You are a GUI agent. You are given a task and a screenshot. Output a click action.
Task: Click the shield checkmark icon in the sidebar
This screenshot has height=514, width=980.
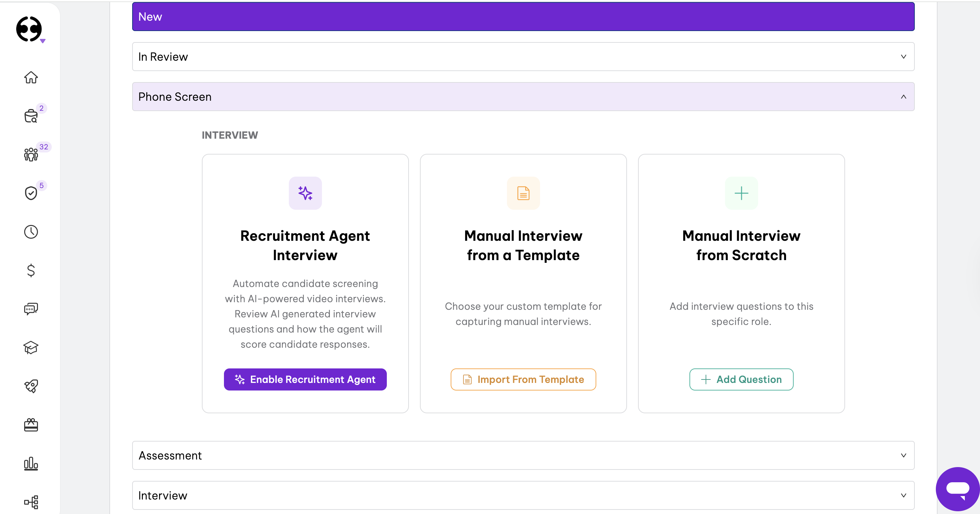coord(31,193)
